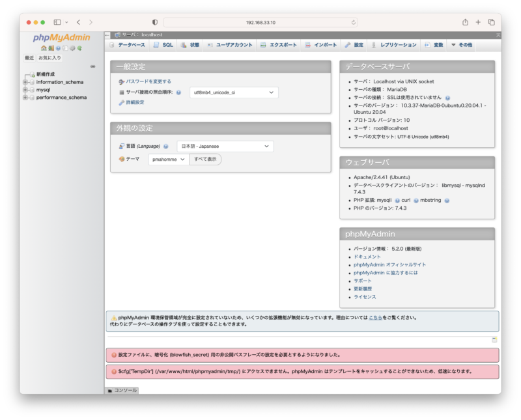Open the その他 more menu
The height and width of the screenshot is (420, 521).
point(462,45)
